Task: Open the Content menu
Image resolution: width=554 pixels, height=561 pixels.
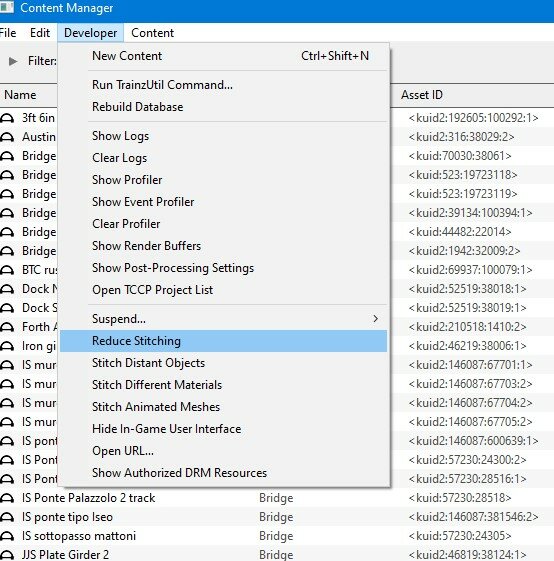Action: (x=152, y=33)
